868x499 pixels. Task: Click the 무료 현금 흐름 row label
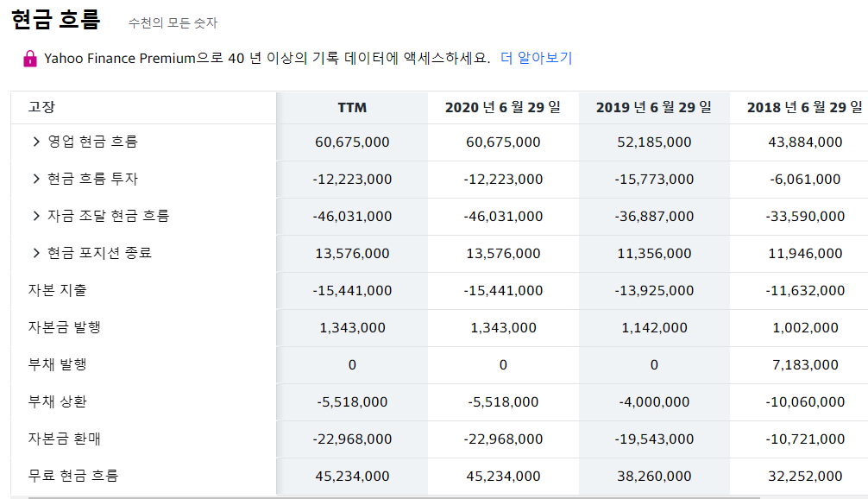[x=73, y=476]
